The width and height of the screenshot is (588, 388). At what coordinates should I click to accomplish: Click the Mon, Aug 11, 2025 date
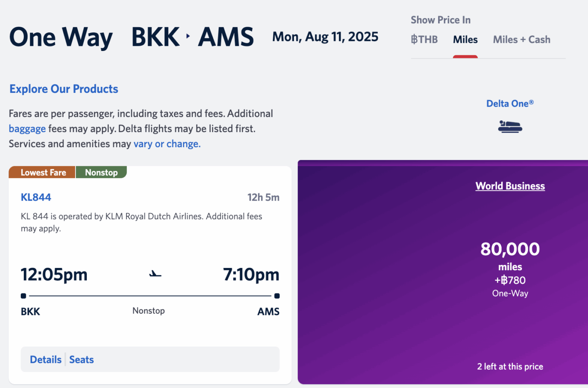(325, 37)
